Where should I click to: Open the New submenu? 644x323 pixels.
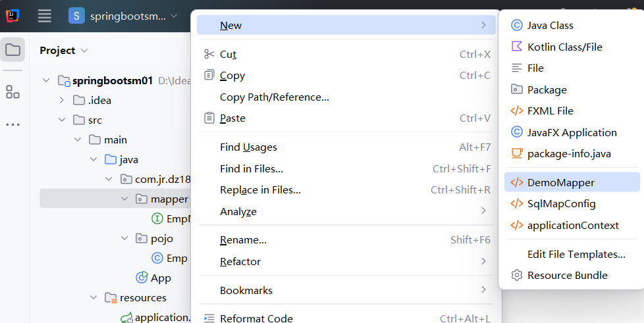[x=346, y=25]
